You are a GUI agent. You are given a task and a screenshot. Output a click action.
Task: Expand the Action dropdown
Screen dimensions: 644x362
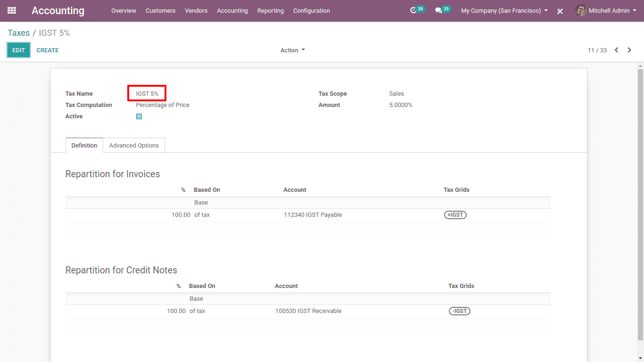click(293, 50)
